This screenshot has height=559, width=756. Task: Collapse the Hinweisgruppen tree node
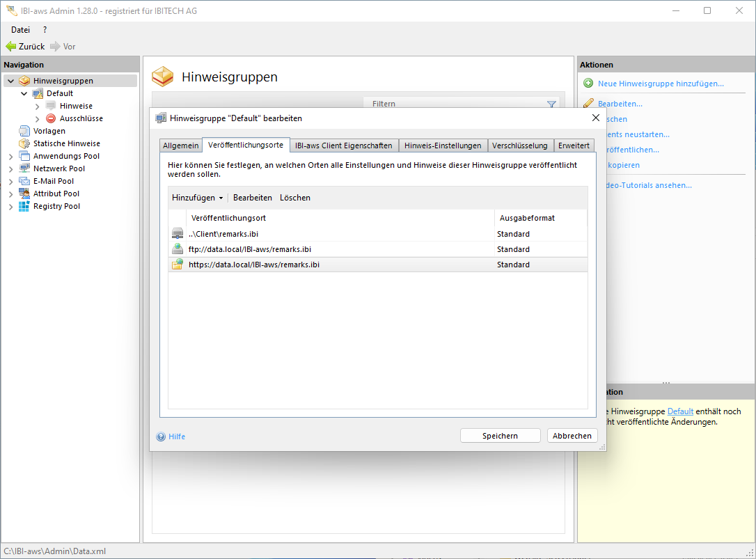[x=10, y=81]
